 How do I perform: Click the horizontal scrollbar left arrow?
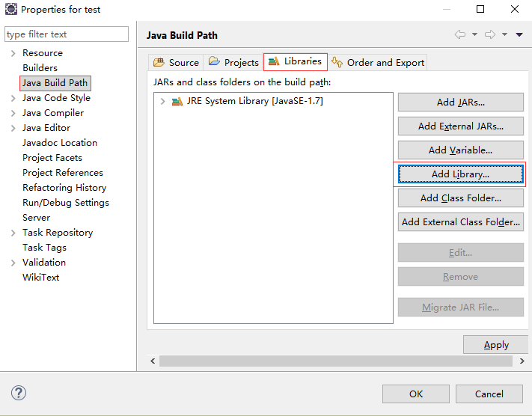click(153, 361)
